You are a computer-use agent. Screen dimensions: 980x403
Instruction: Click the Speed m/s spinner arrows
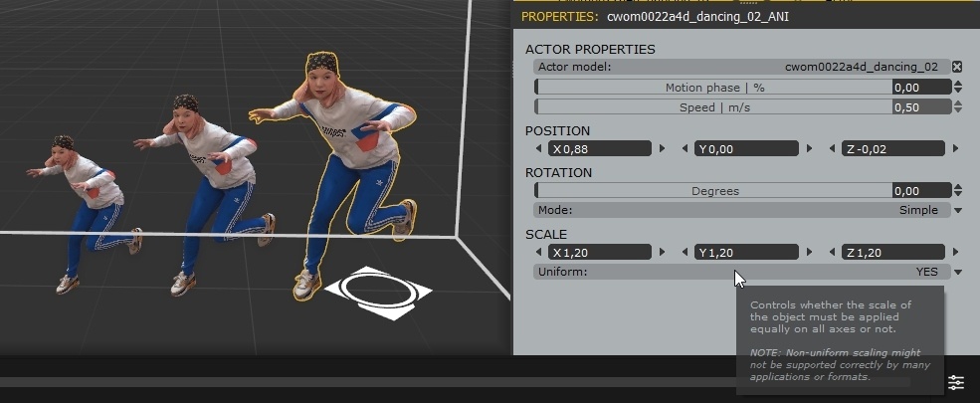(957, 106)
